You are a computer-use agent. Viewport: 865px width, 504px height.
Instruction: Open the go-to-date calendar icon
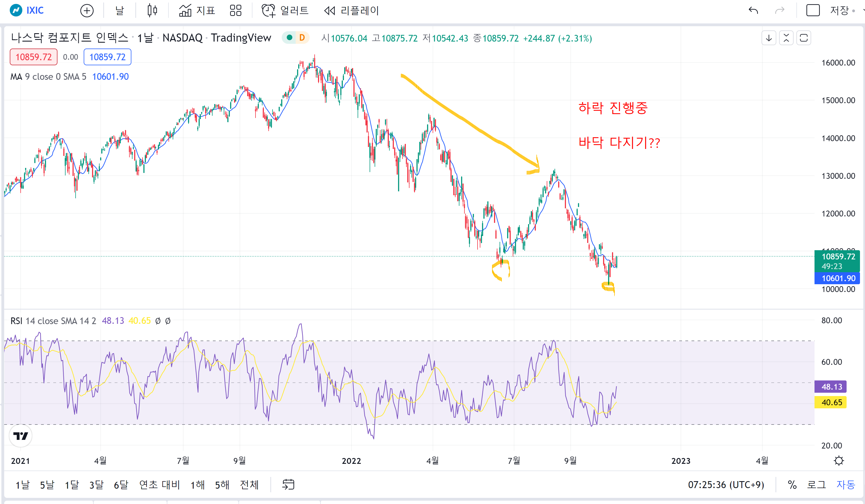click(x=288, y=485)
